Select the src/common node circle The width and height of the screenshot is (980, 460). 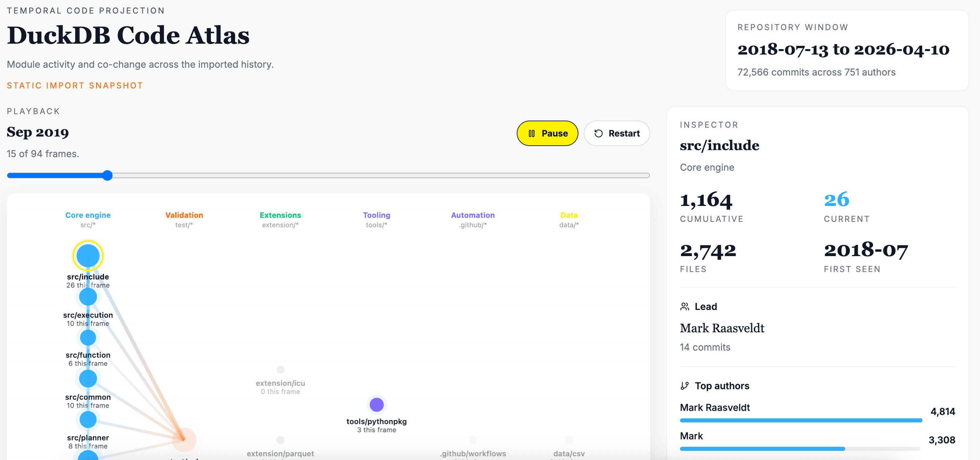(88, 379)
